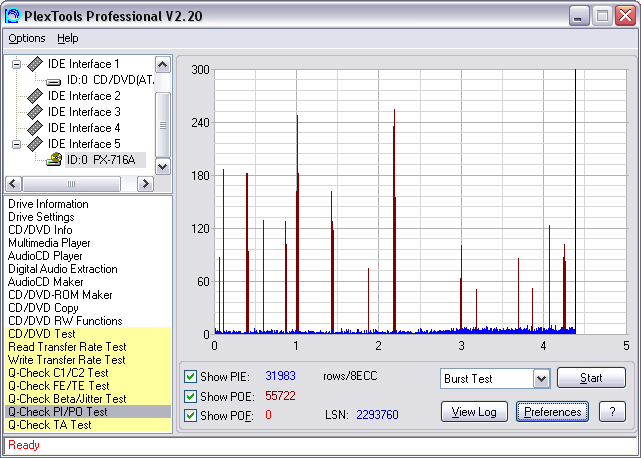This screenshot has width=641, height=458.
Task: Click the device tree scroll up arrow
Action: pos(163,65)
